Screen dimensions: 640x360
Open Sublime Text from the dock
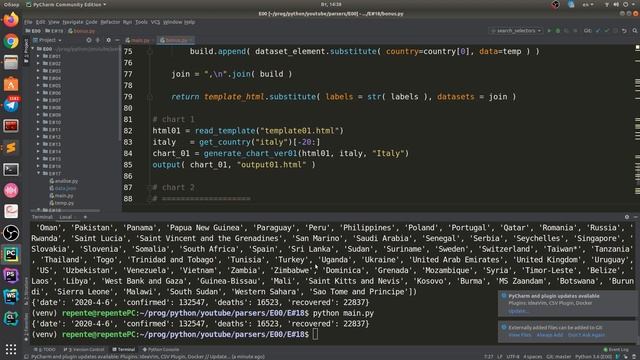pos(11,147)
